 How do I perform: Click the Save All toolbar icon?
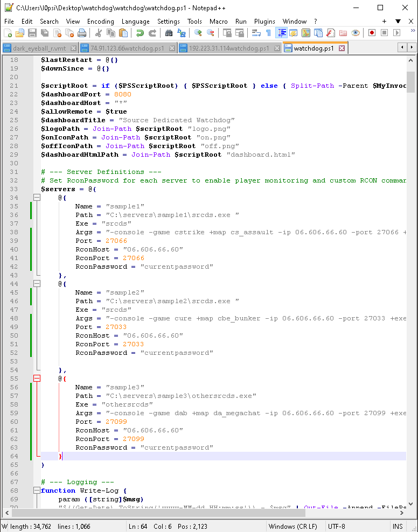[x=45, y=33]
